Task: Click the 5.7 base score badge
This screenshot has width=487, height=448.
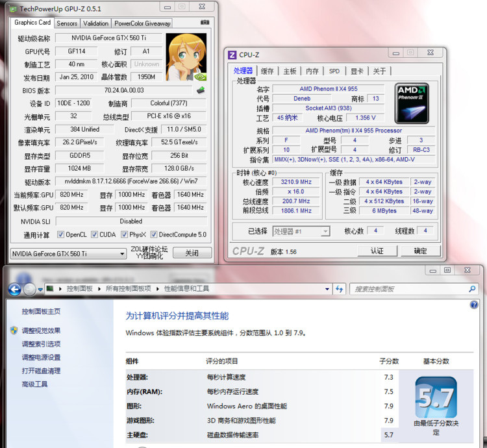Action: (436, 397)
